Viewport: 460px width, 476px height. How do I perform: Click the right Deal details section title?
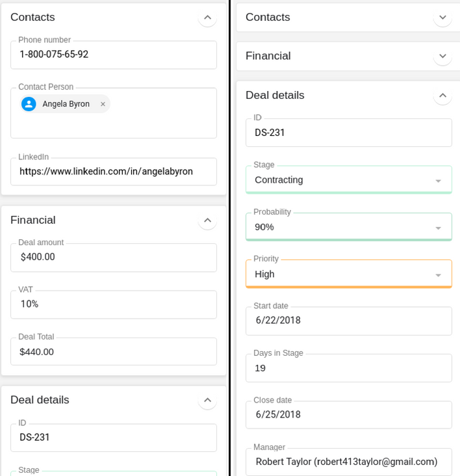tap(275, 96)
